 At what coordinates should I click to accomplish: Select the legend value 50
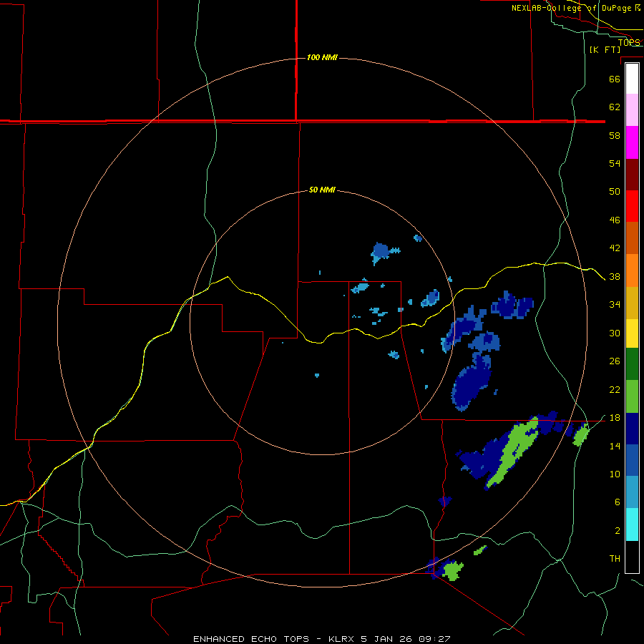tap(615, 192)
